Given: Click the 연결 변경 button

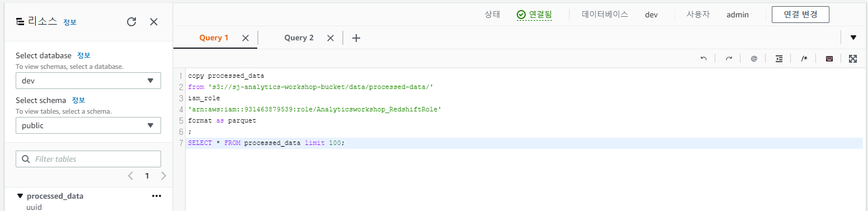Looking at the screenshot, I should [x=800, y=15].
